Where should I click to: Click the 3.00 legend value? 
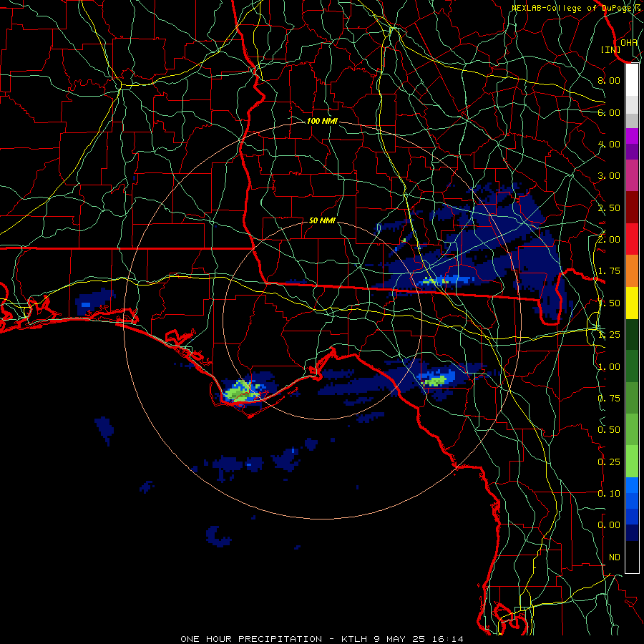tap(609, 176)
